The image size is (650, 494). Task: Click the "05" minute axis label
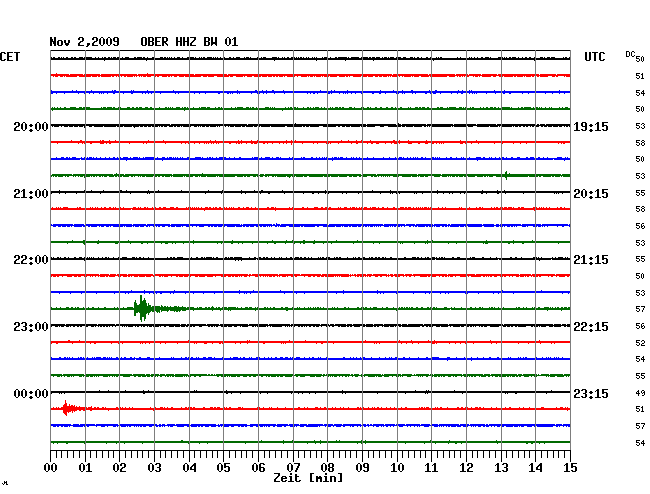tap(223, 468)
